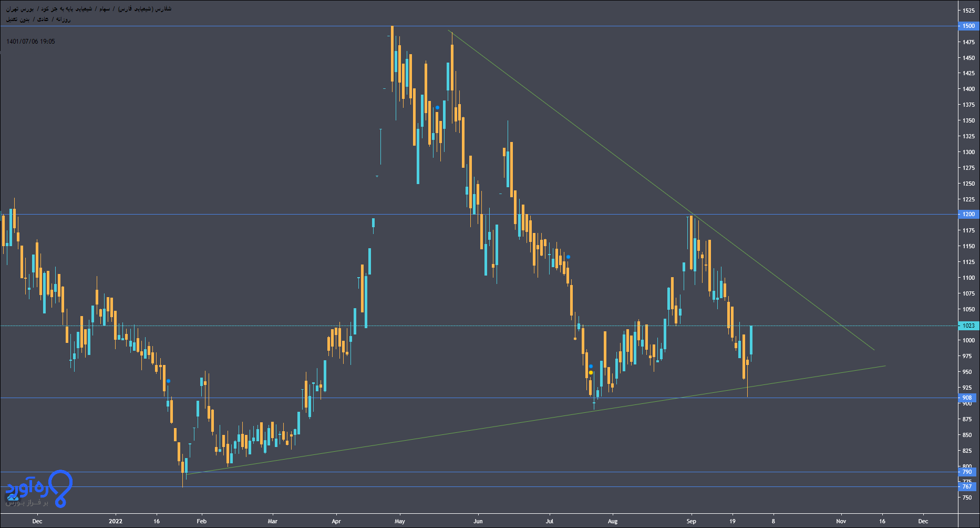Click the 1250 value on price axis
Image resolution: width=980 pixels, height=528 pixels.
pyautogui.click(x=968, y=184)
